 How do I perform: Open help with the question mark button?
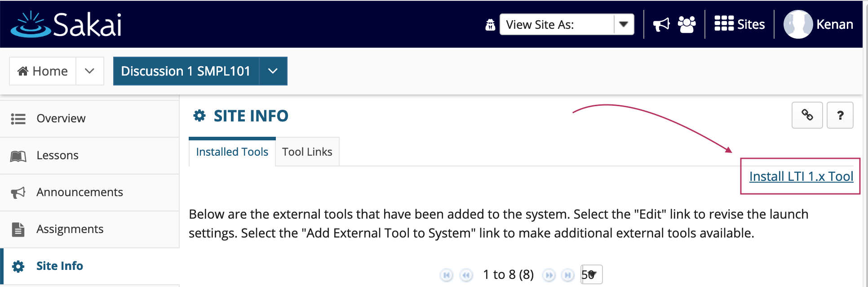(x=840, y=115)
